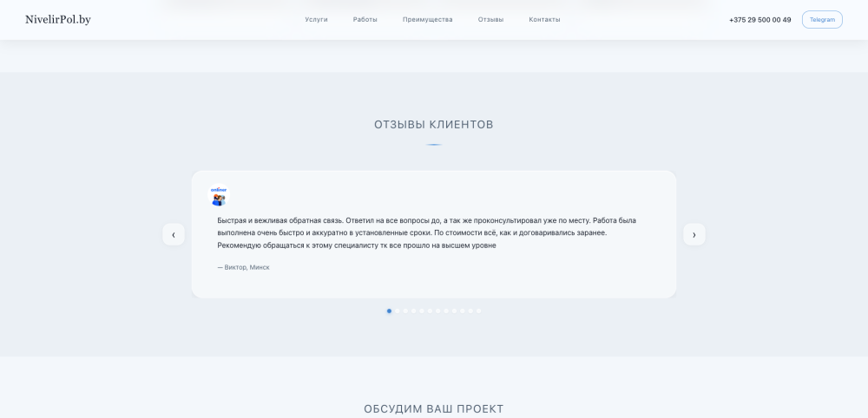Jump to the Отзывы section
Image resolution: width=868 pixels, height=418 pixels.
pyautogui.click(x=490, y=19)
